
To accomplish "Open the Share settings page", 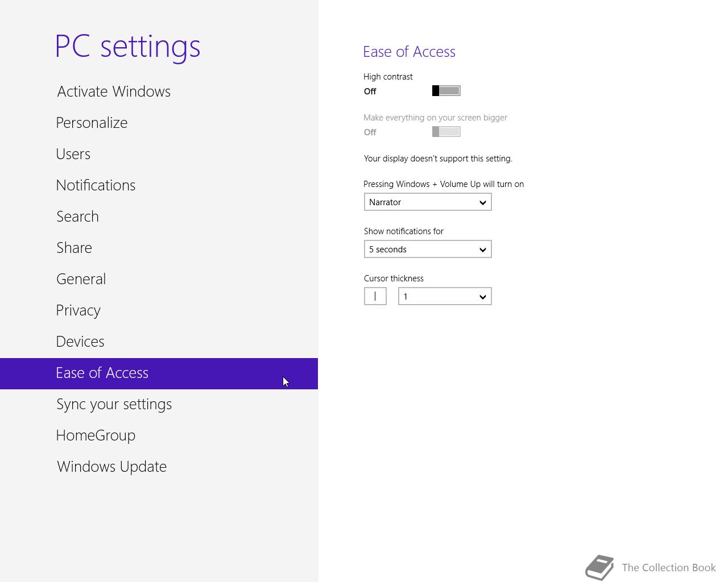I will point(159,248).
